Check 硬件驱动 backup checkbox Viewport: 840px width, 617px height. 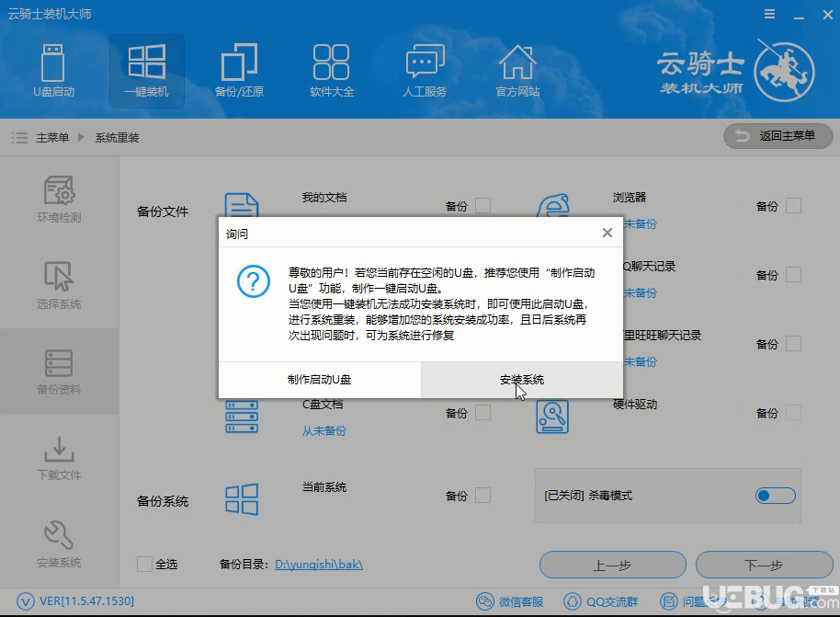793,413
